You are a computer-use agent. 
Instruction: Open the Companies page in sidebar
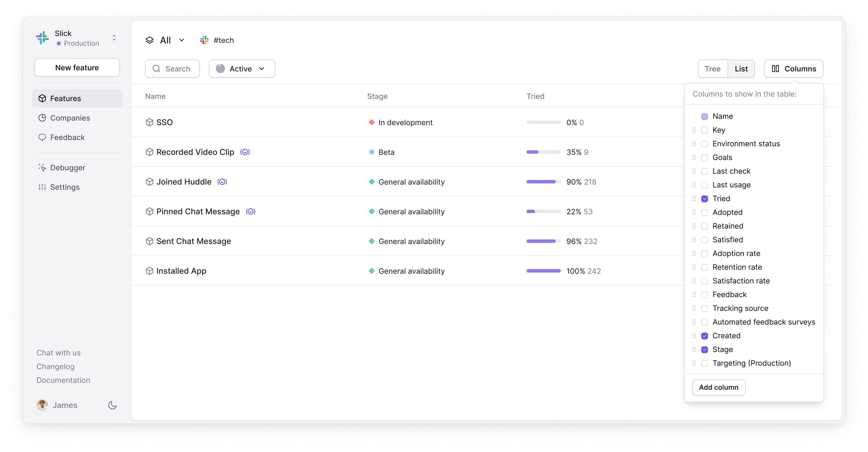pyautogui.click(x=77, y=118)
